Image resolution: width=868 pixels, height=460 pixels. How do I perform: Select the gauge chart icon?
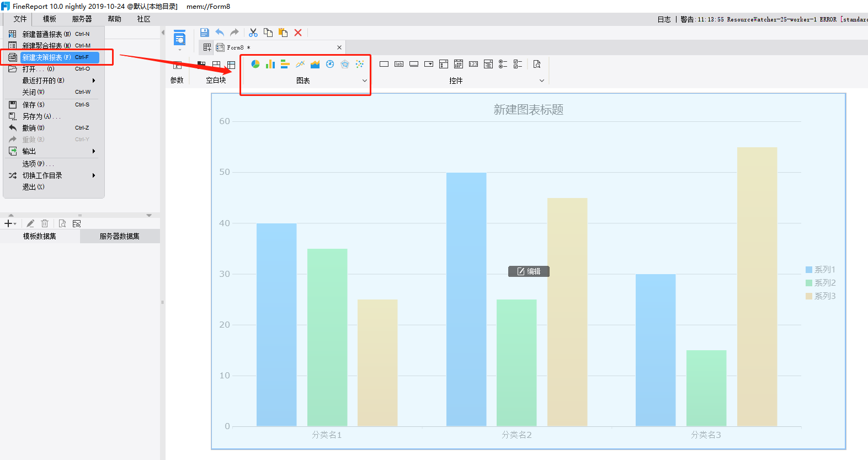[330, 64]
